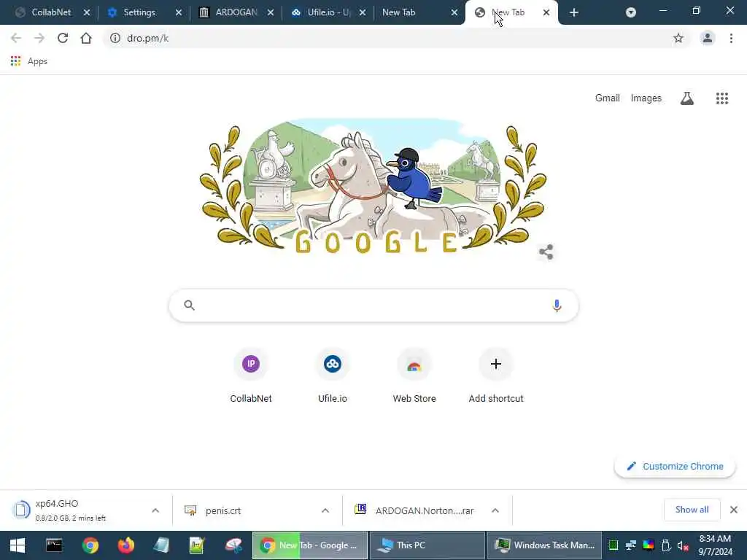Open a new tab with plus button
The width and height of the screenshot is (747, 560).
point(574,12)
